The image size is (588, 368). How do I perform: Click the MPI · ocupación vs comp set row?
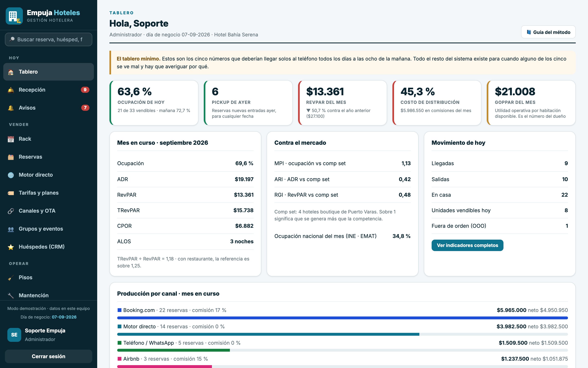coord(342,163)
